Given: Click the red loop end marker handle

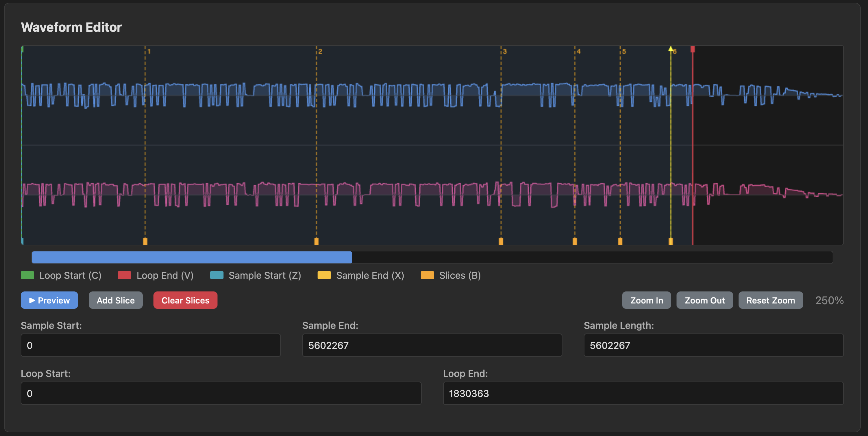Looking at the screenshot, I should [x=693, y=49].
